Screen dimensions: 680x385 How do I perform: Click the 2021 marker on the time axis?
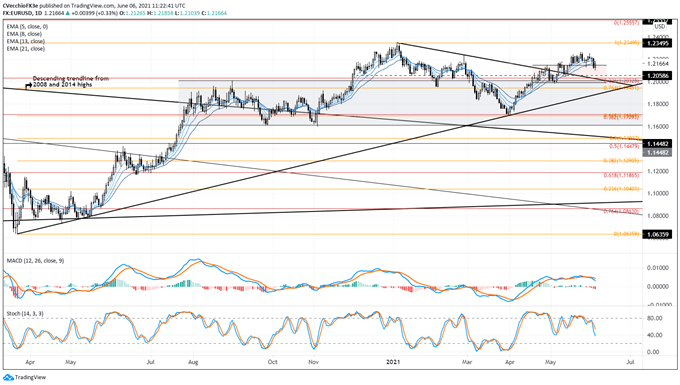393,361
